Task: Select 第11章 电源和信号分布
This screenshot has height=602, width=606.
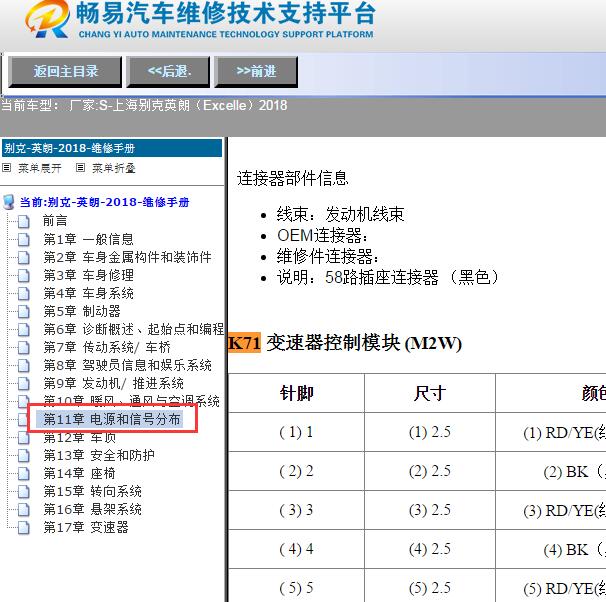Action: (x=112, y=419)
